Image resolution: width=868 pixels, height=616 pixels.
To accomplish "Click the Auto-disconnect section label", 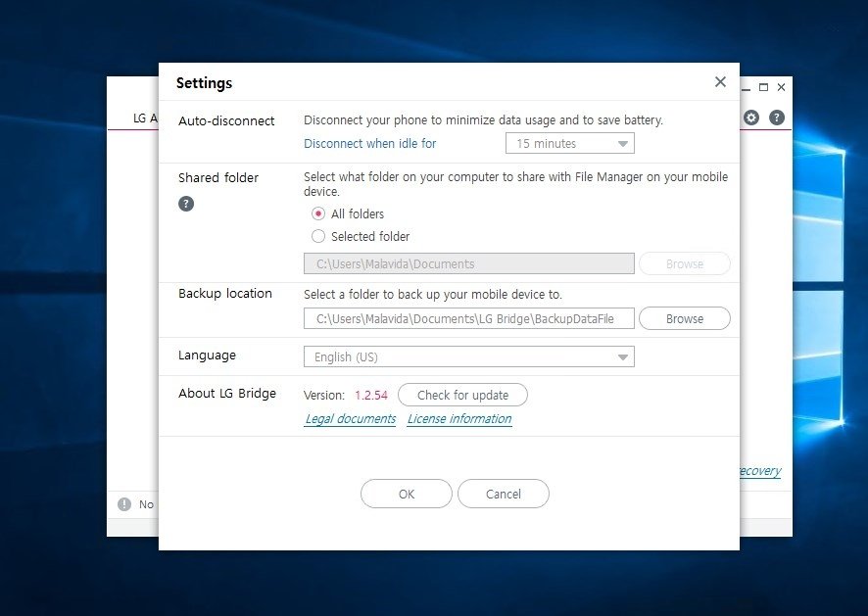I will (226, 120).
